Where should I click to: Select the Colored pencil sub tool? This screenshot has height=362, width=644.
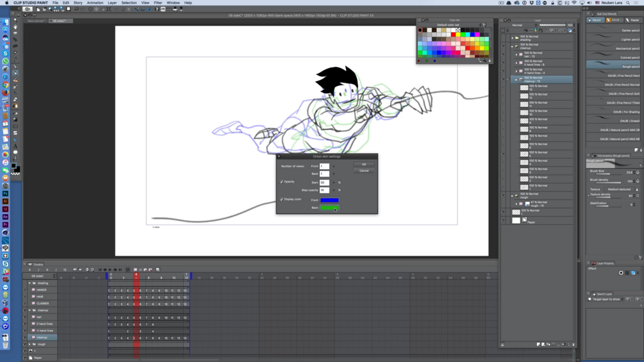[613, 56]
